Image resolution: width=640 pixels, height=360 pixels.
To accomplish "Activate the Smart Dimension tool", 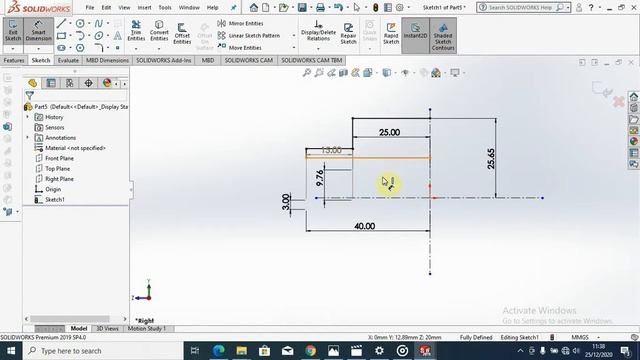I will [x=38, y=31].
